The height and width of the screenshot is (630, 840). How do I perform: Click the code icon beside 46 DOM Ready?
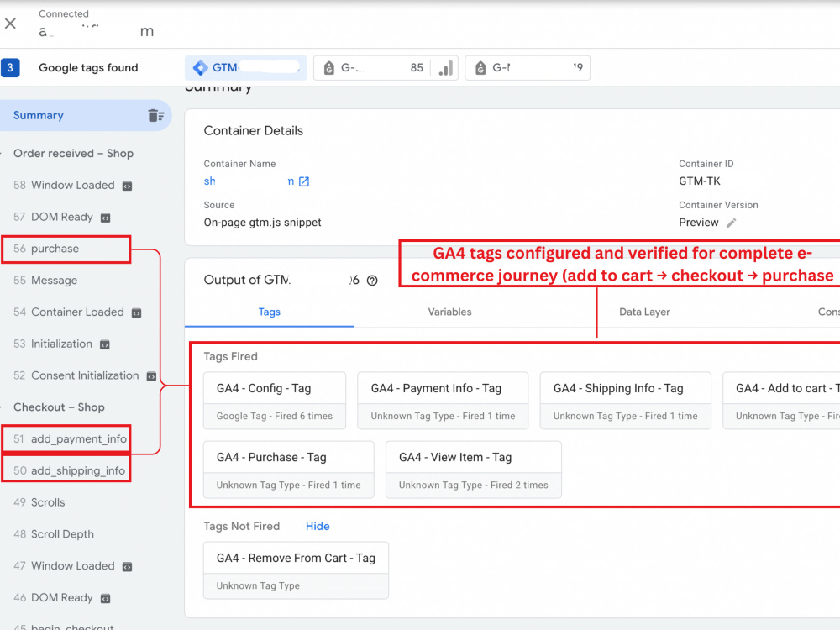106,598
